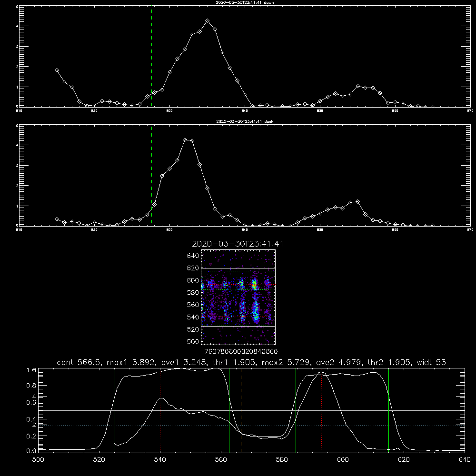The height and width of the screenshot is (476, 476).
Task: Click the left green dashed line in dusk plot
Action: click(x=151, y=176)
